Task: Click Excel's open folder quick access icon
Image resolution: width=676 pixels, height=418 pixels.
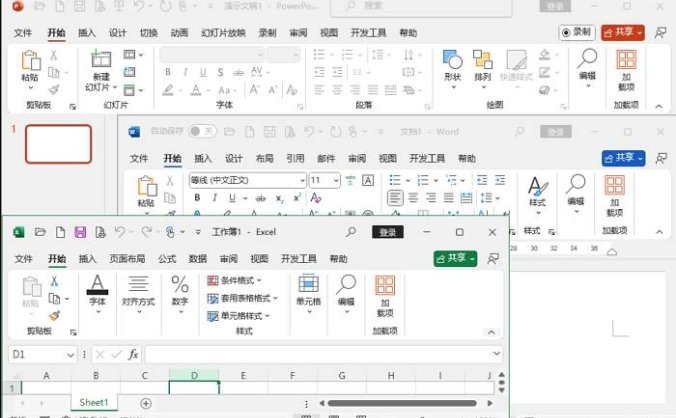Action: [40, 232]
